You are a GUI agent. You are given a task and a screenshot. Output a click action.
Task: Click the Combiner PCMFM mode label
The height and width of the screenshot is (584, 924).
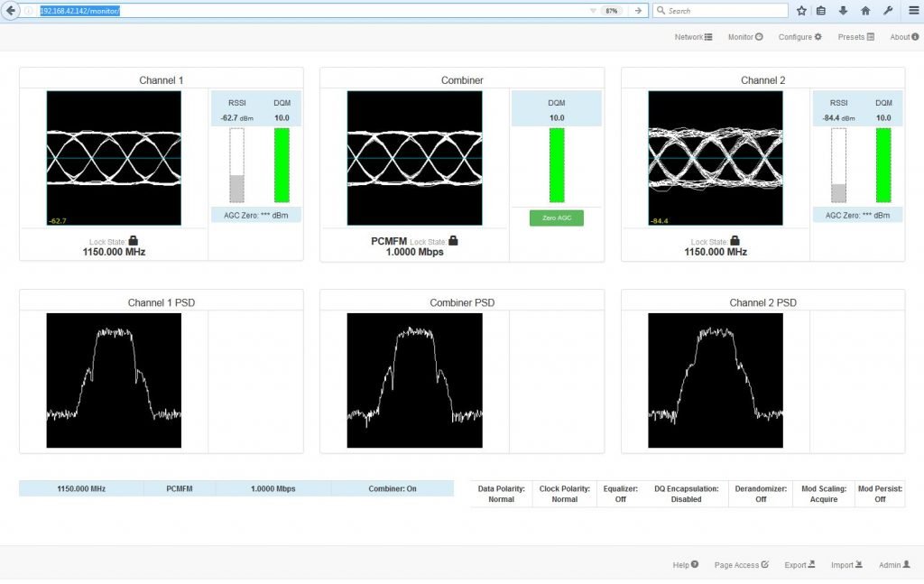[x=389, y=241]
